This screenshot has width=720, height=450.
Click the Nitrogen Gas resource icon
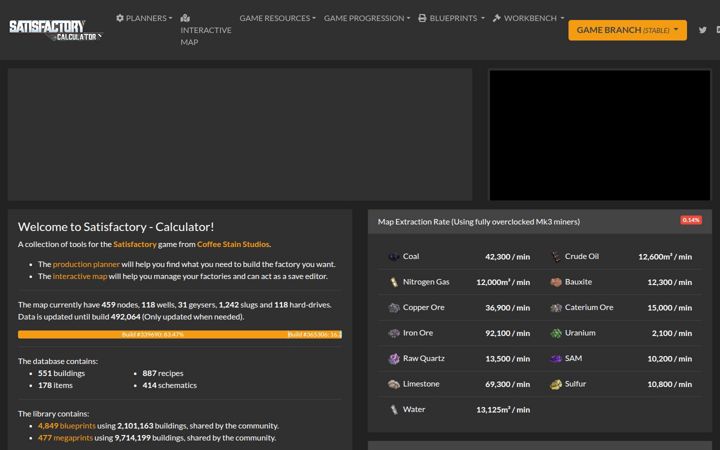[394, 282]
